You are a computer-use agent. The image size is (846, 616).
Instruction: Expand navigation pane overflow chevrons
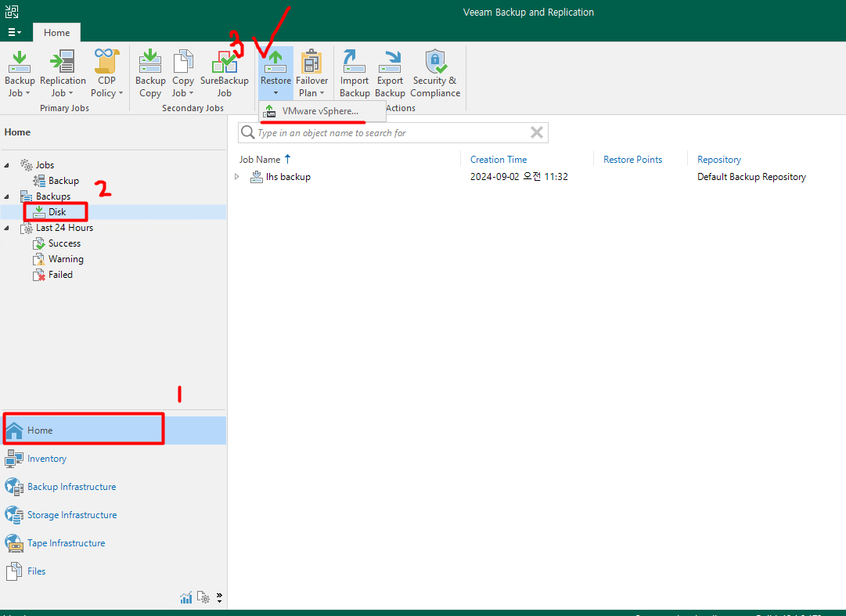[219, 597]
